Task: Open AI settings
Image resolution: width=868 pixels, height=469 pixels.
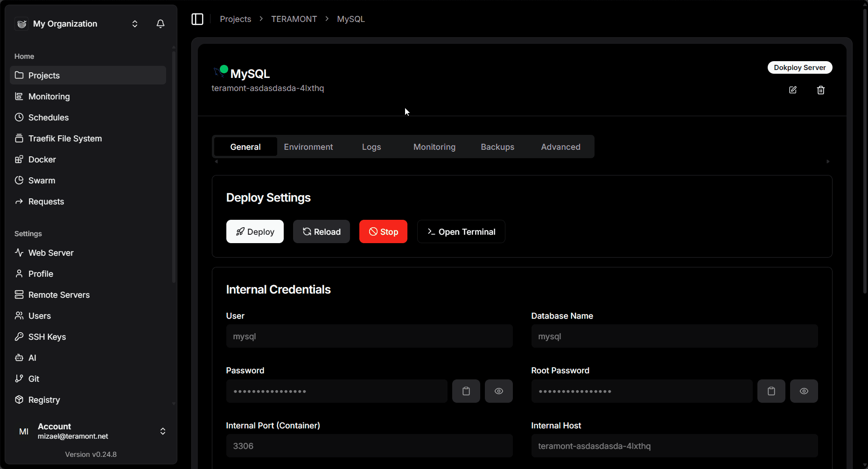Action: pyautogui.click(x=88, y=357)
